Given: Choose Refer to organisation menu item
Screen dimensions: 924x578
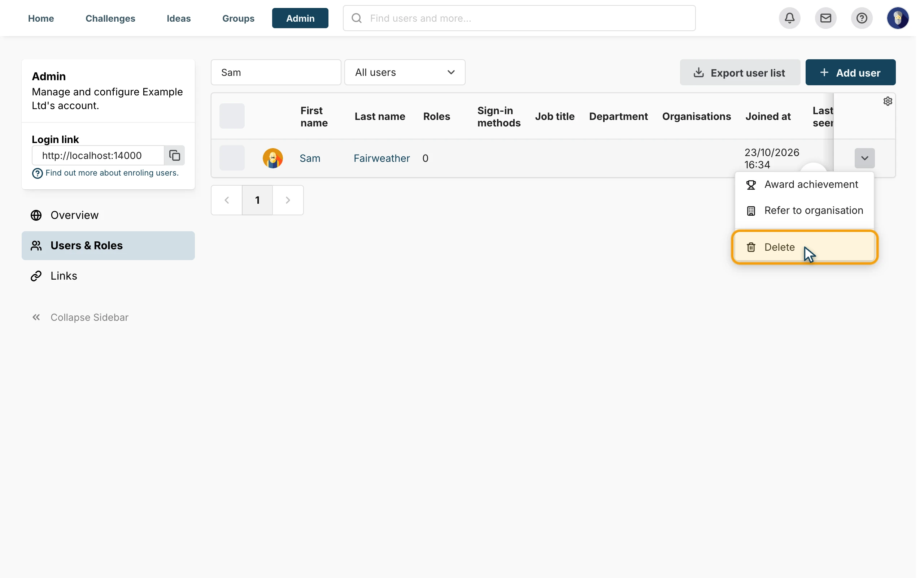Looking at the screenshot, I should pyautogui.click(x=804, y=211).
